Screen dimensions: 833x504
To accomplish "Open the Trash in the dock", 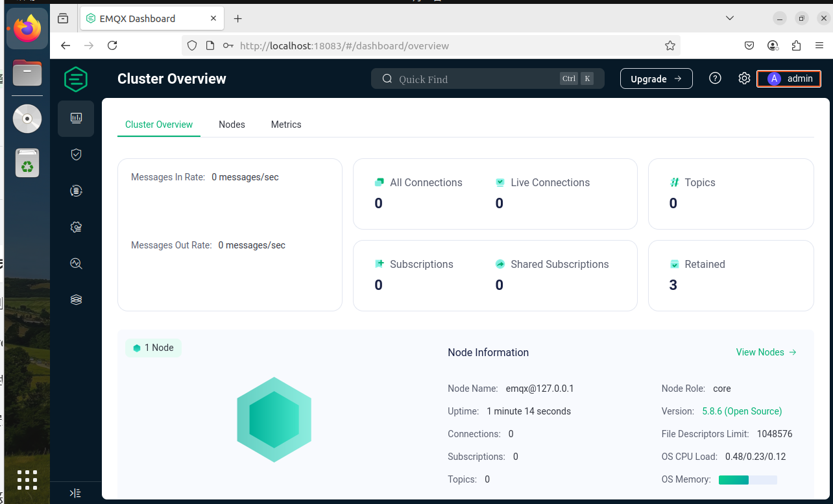I will pos(27,163).
